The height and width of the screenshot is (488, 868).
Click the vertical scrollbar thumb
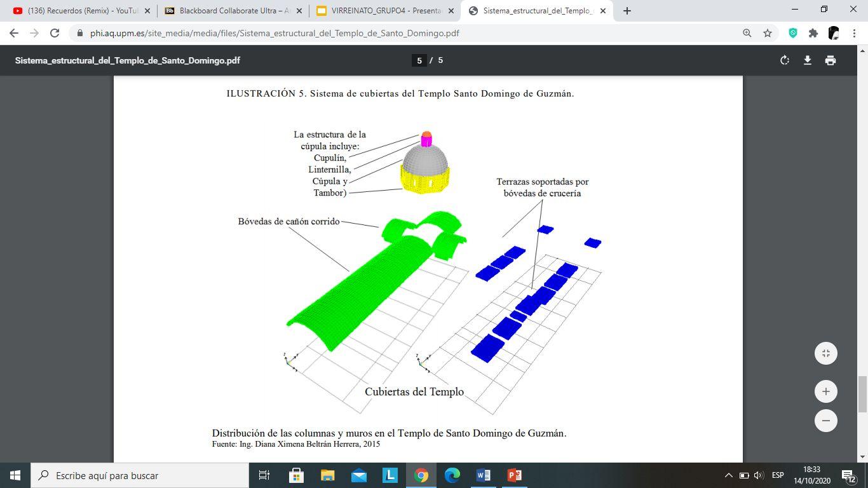point(862,394)
